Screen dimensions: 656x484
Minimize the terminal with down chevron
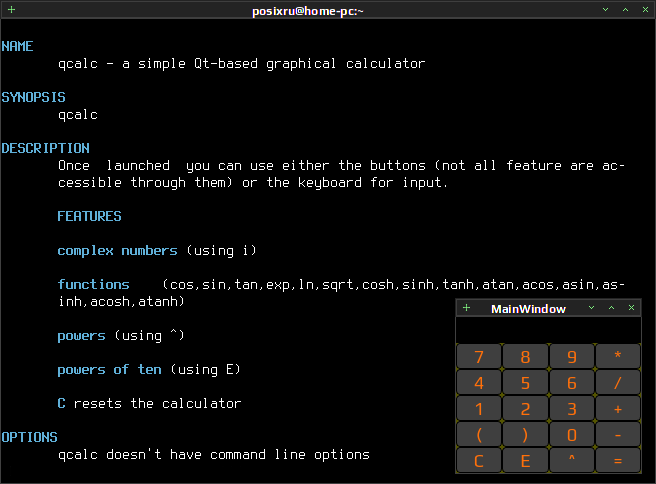[605, 10]
